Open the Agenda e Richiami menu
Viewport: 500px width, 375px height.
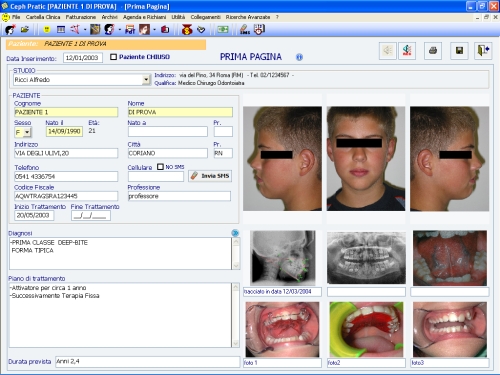pos(144,17)
